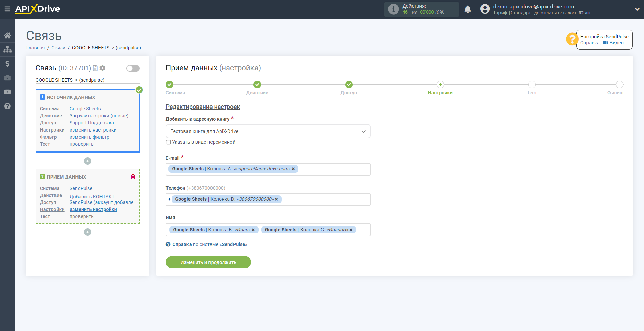This screenshot has width=644, height=331.
Task: Click the APIXDrive logo
Action: [x=38, y=9]
